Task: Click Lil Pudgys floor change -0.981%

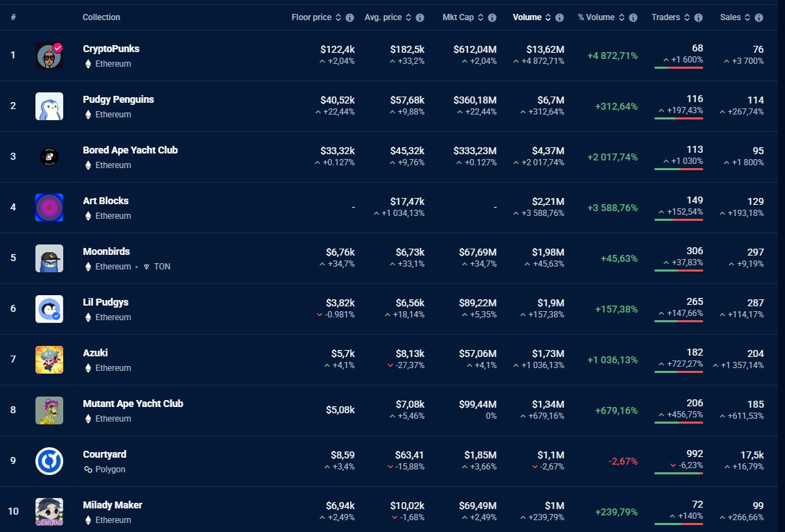Action: tap(336, 315)
